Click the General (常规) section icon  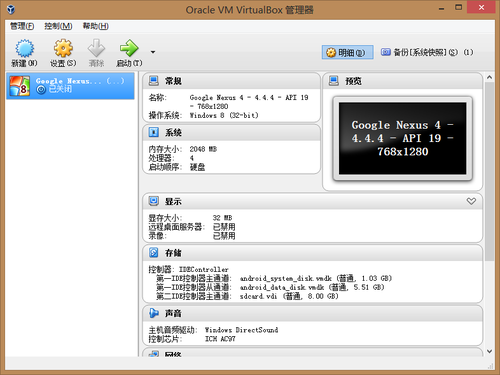(154, 81)
